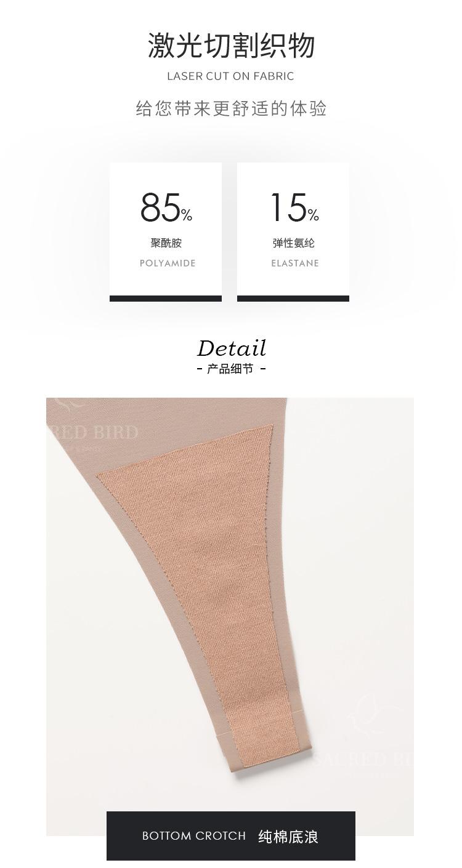
Task: Select the 85% polyamide card
Action: (x=166, y=232)
